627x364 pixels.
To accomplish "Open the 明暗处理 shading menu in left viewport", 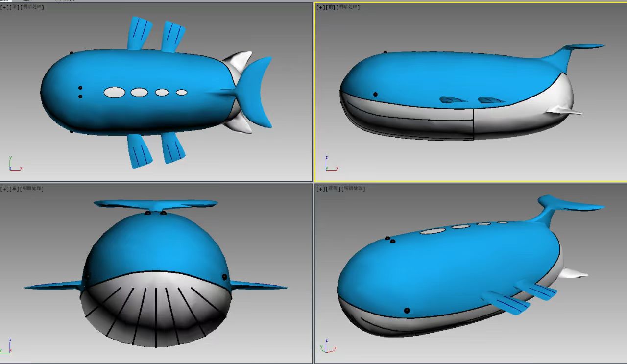I will [x=32, y=189].
